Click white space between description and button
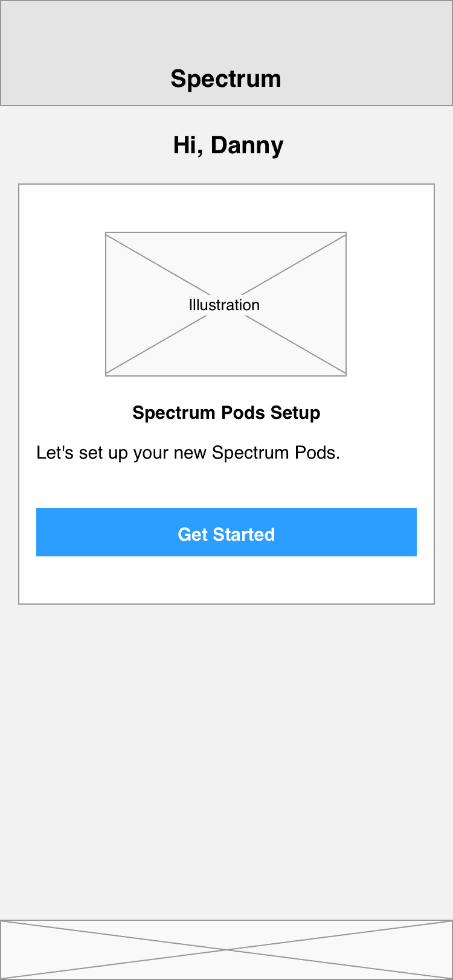Viewport: 453px width, 980px height. [226, 486]
